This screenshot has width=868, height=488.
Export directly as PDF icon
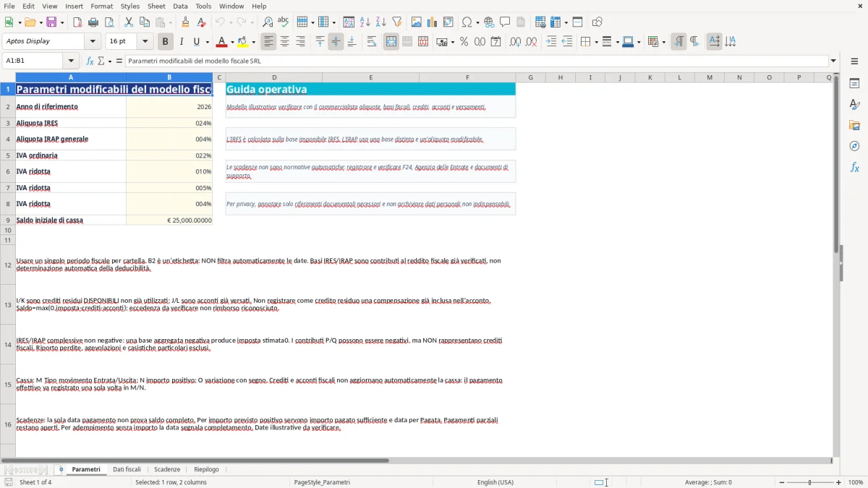pos(77,22)
